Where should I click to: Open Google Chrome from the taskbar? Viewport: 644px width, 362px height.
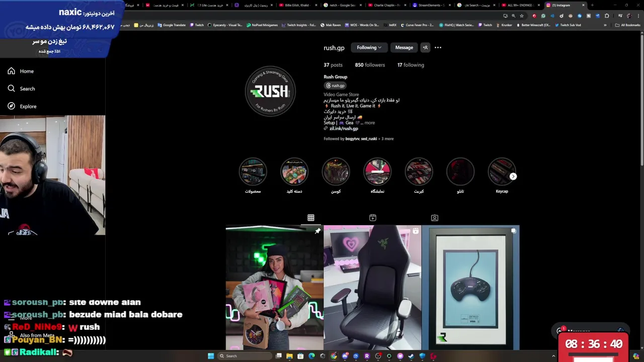pyautogui.click(x=334, y=356)
